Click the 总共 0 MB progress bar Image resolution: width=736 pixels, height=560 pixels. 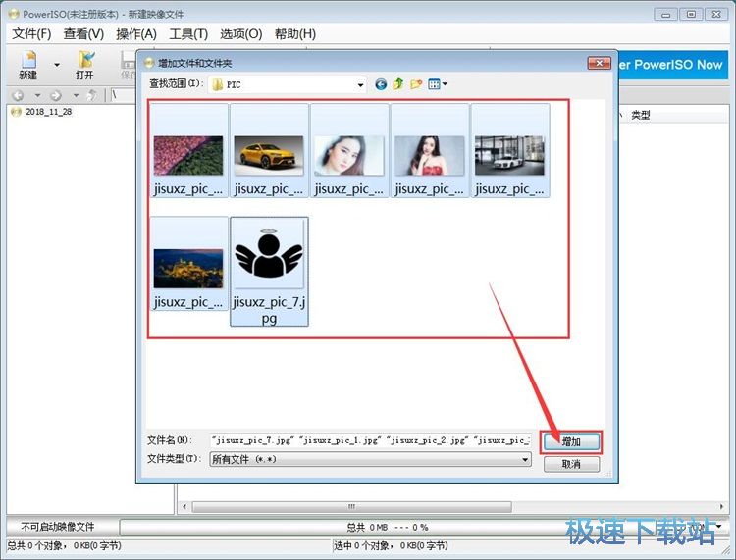(x=388, y=528)
